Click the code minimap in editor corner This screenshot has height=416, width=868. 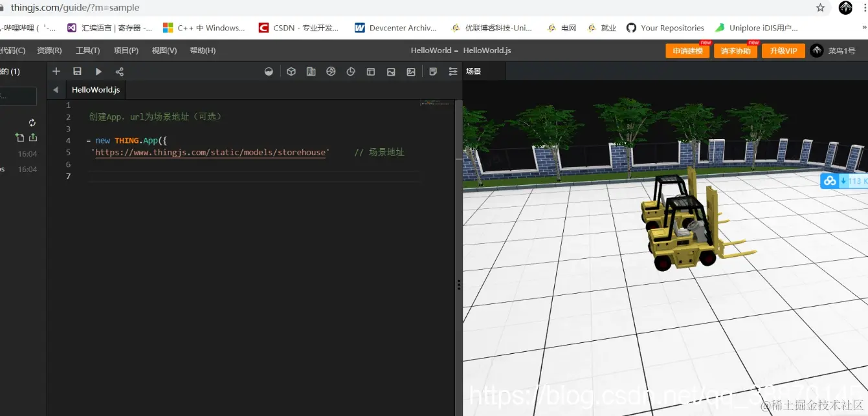point(436,103)
